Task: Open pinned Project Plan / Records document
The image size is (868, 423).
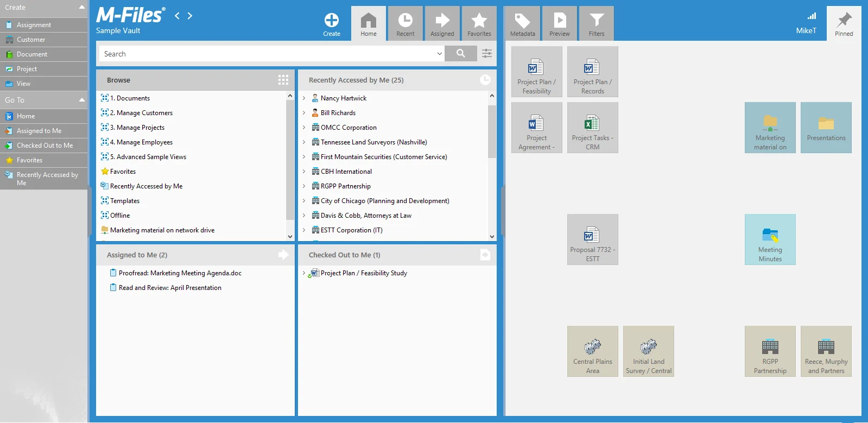Action: pos(593,72)
